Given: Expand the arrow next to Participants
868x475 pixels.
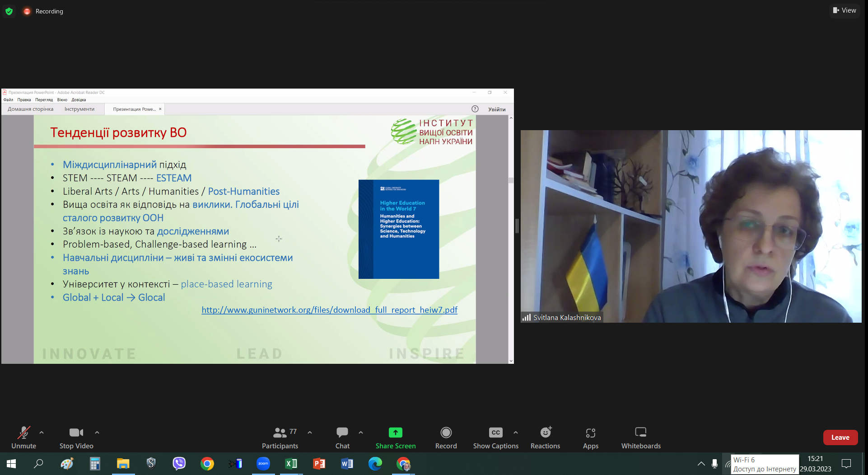Looking at the screenshot, I should 310,433.
